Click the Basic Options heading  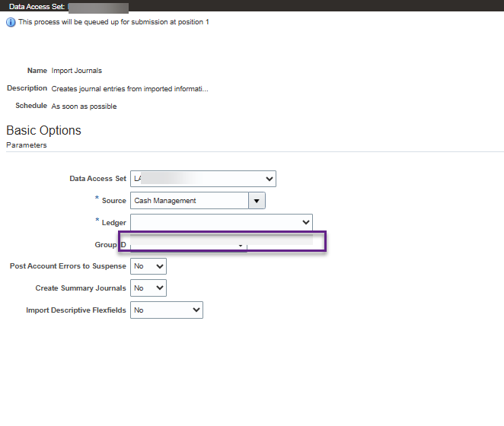[43, 130]
